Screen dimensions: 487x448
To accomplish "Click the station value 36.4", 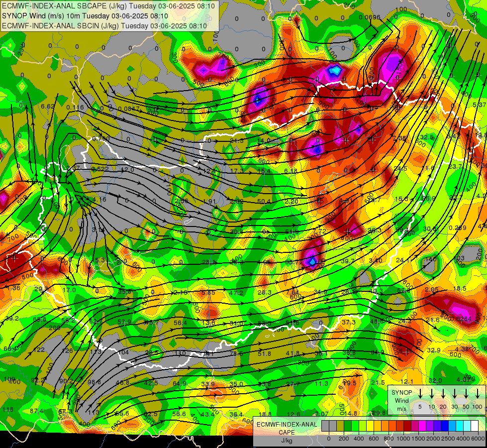I will [x=236, y=414].
